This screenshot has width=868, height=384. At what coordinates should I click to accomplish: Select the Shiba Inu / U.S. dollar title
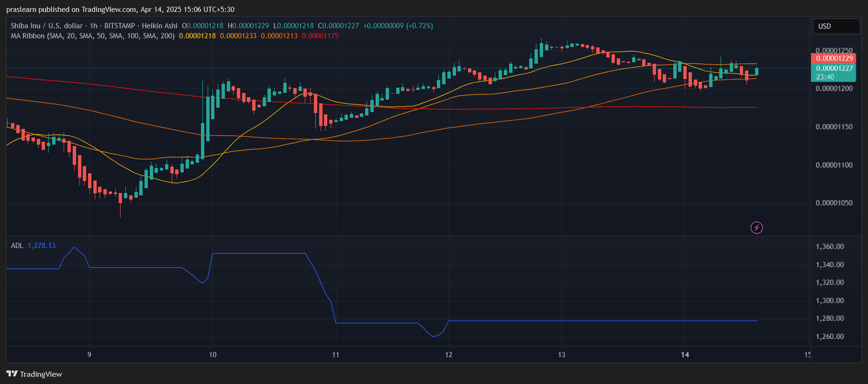tap(46, 26)
